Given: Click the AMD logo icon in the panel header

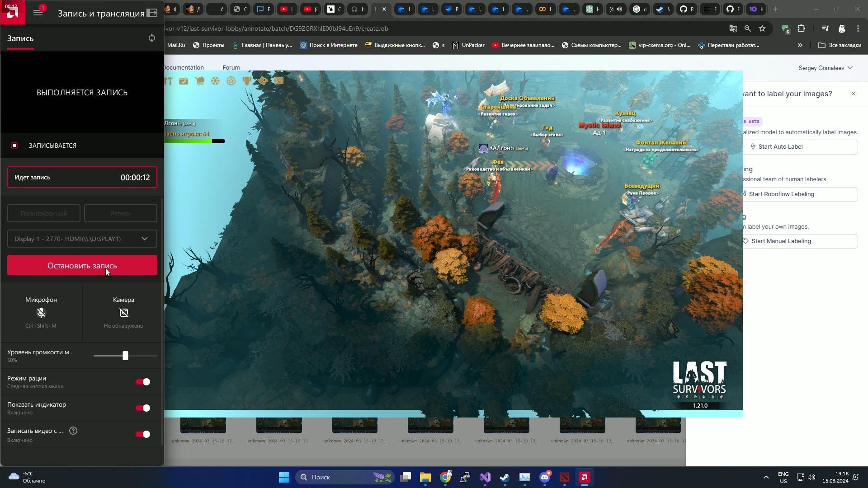Looking at the screenshot, I should click(12, 13).
